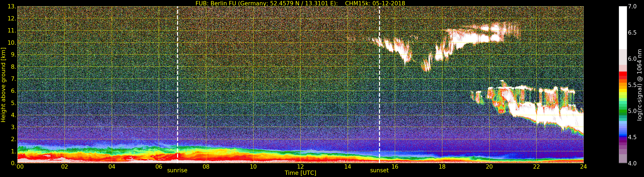Select the '9.' tick on the height axis

pos(13,55)
